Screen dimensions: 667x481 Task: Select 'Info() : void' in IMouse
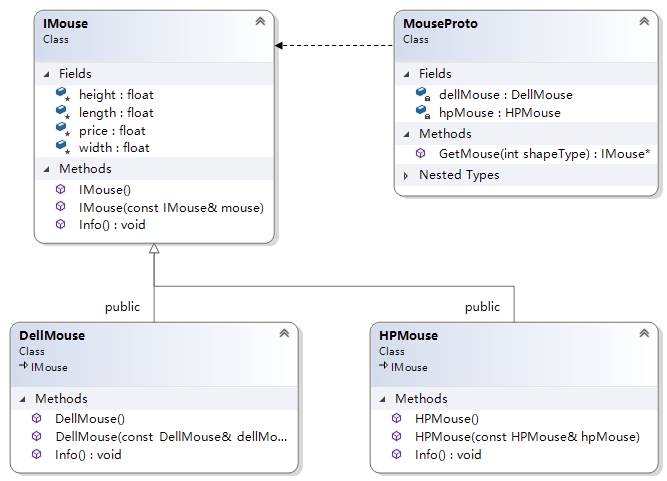click(x=112, y=225)
